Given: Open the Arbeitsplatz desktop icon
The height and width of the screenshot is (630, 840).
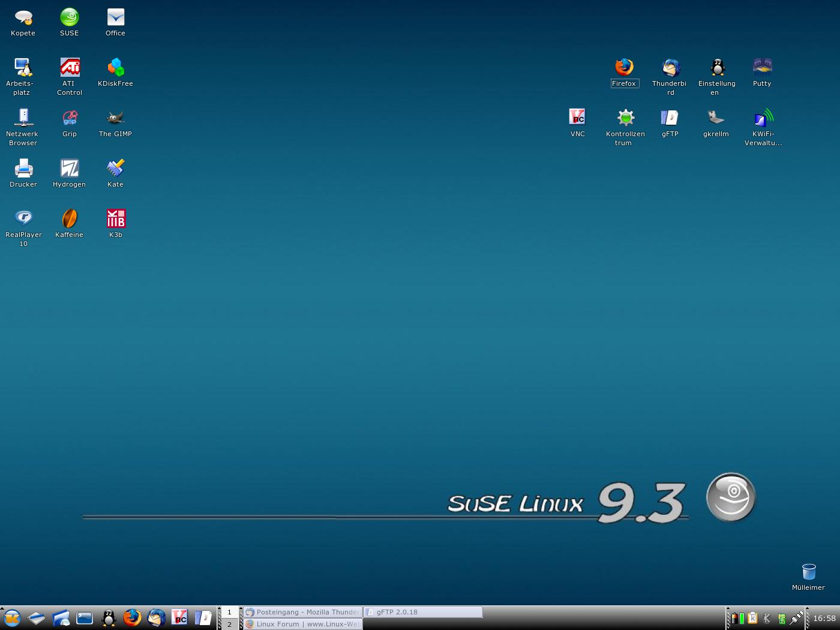Looking at the screenshot, I should [x=23, y=77].
